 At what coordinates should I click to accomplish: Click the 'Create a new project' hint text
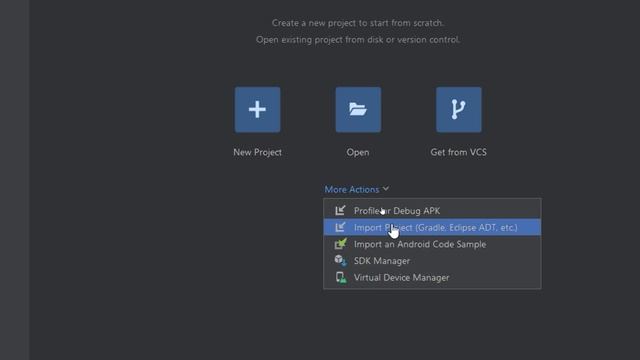[358, 23]
